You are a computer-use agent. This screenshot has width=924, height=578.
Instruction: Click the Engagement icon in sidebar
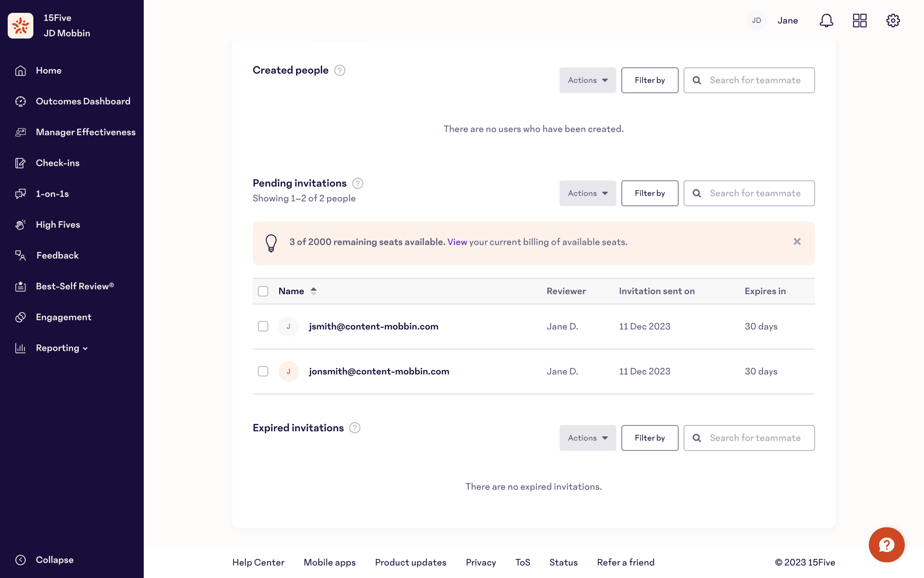click(x=20, y=317)
